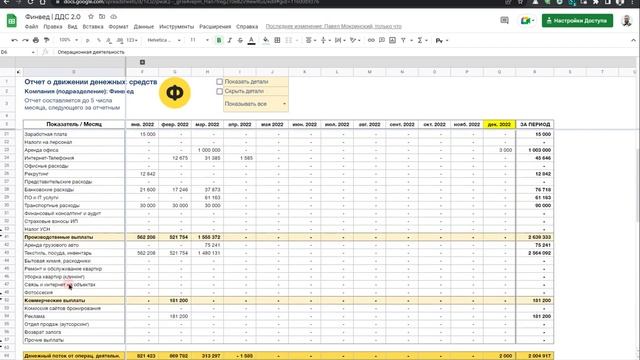This screenshot has width=640, height=360.
Task: Open the 'Показывать все' dropdown
Action: [x=256, y=104]
